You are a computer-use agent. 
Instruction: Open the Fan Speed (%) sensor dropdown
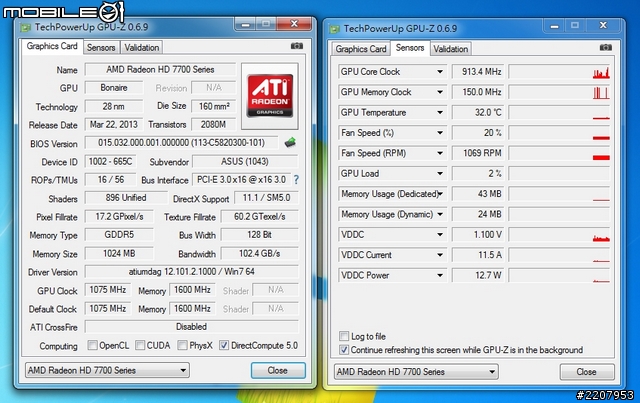tap(440, 133)
